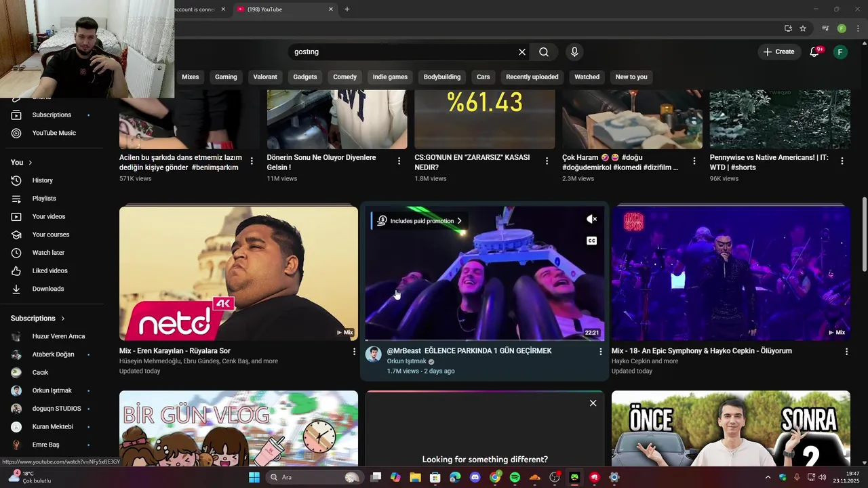Image resolution: width=868 pixels, height=488 pixels.
Task: Open Orkun Işıtmak channel link under video
Action: 406,361
